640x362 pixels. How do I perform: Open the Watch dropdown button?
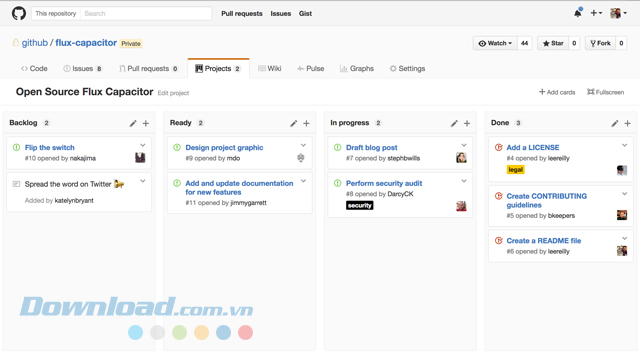tap(495, 43)
